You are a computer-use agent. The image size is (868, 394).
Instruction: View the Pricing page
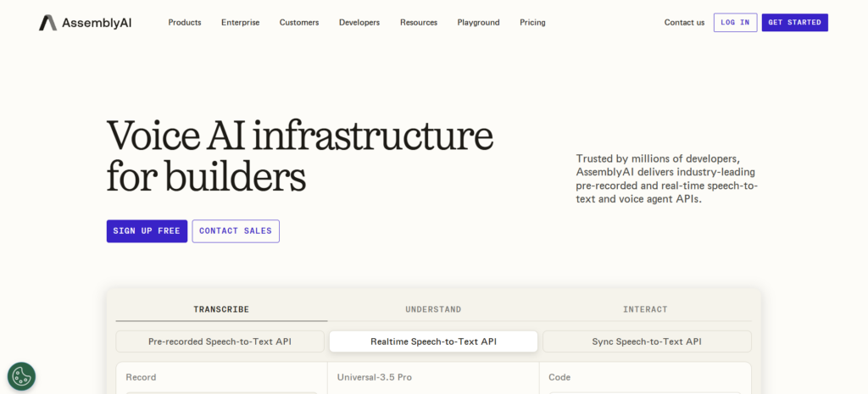pos(532,23)
